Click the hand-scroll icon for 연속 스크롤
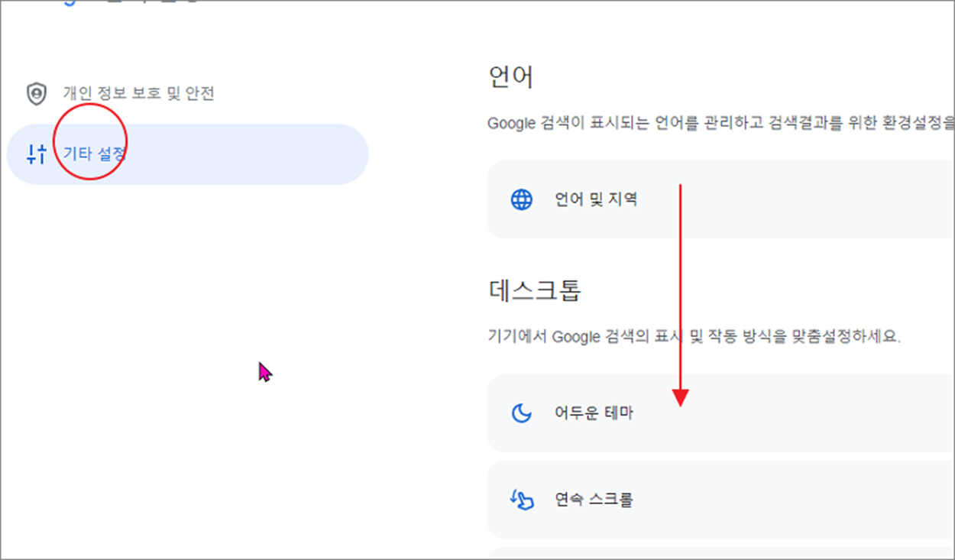 (521, 500)
